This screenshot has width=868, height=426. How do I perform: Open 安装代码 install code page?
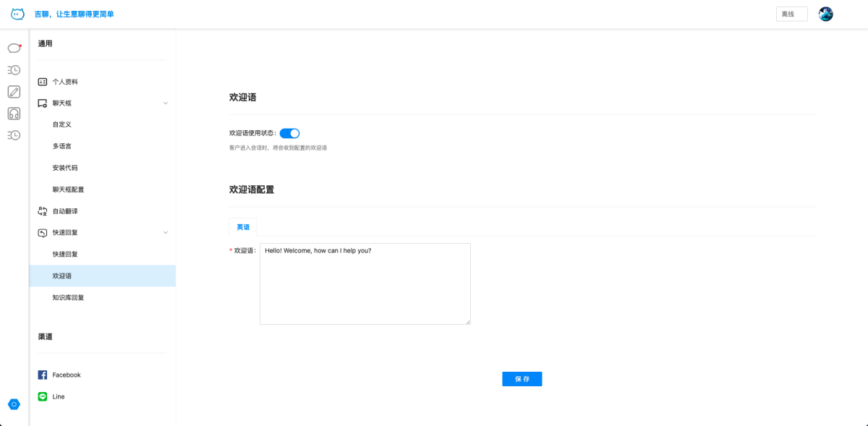click(x=64, y=168)
